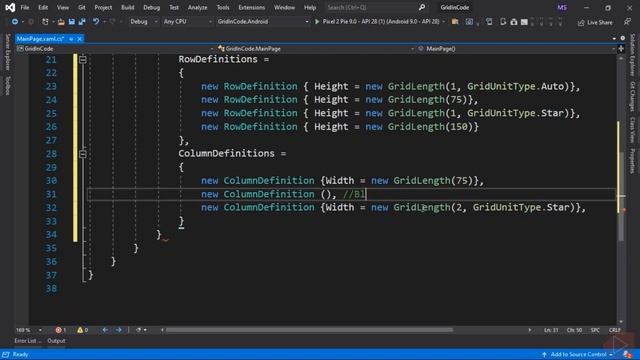Click the Live Share button
This screenshot has height=360, width=640.
pos(595,22)
